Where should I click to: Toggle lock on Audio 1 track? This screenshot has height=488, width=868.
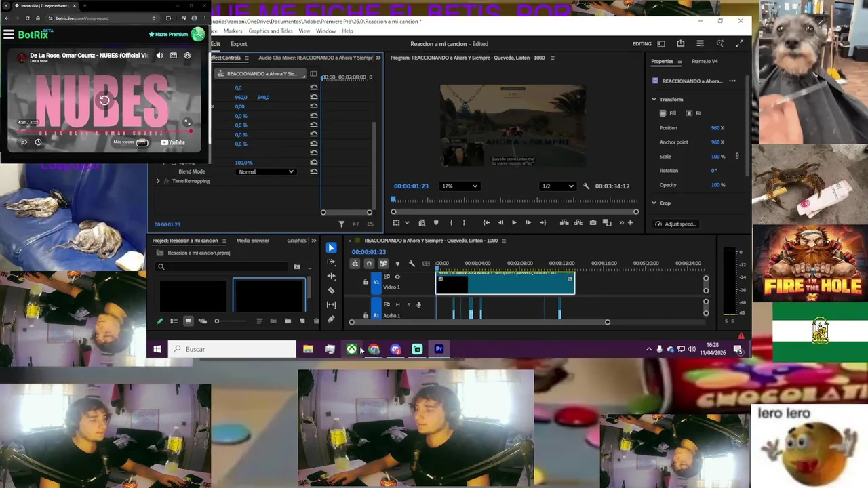pyautogui.click(x=366, y=315)
